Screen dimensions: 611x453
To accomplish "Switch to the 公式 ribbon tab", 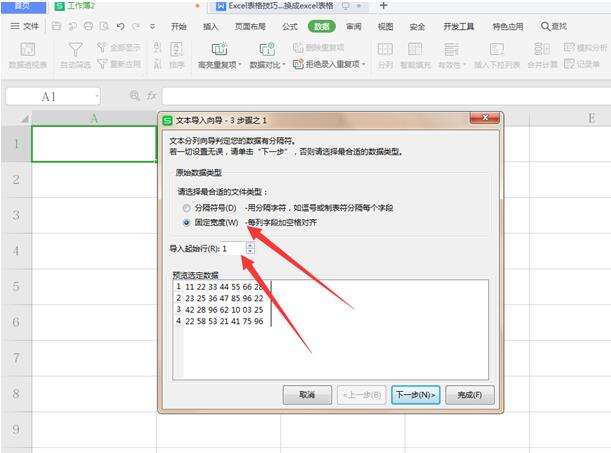I will pyautogui.click(x=290, y=26).
